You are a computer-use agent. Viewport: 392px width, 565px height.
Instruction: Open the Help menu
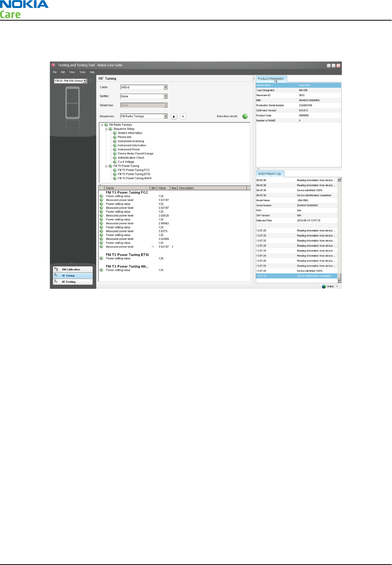92,72
